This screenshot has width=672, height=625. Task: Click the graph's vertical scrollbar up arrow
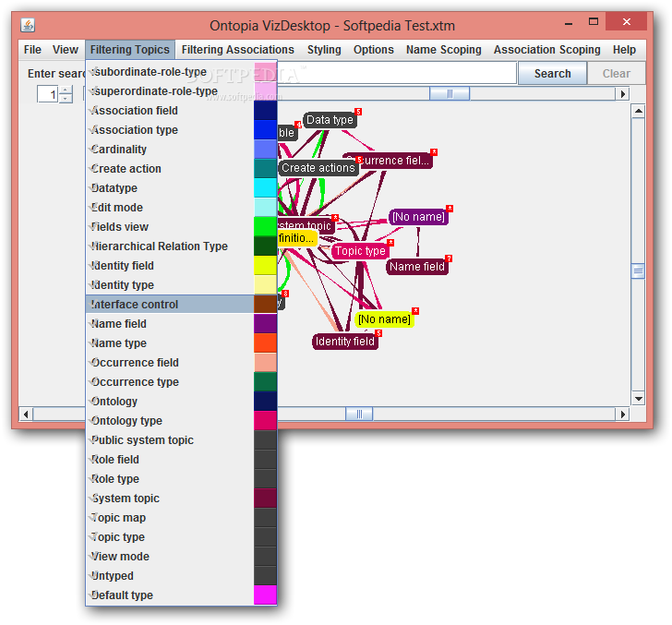click(638, 111)
